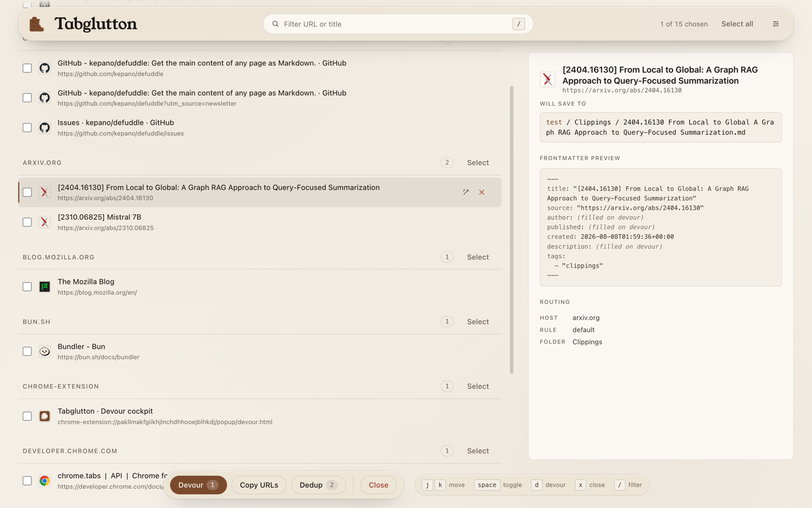Click the Copy URLs button
This screenshot has height=508, width=812.
click(x=259, y=485)
